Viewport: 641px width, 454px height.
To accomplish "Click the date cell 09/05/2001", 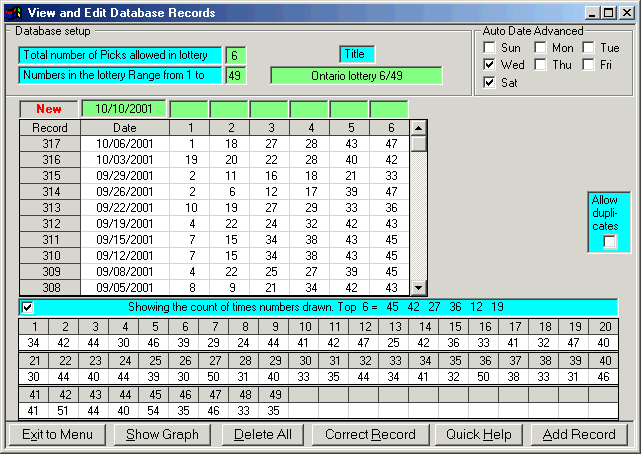I will [x=125, y=287].
